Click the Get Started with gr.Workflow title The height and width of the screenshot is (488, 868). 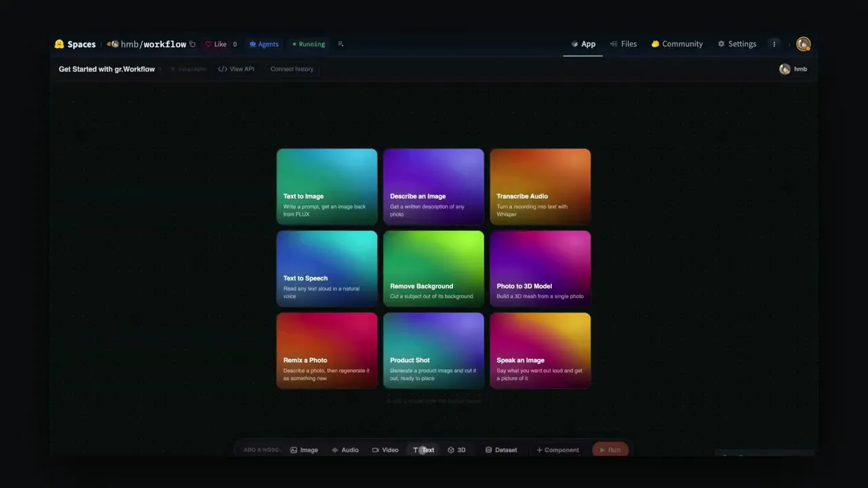[106, 69]
